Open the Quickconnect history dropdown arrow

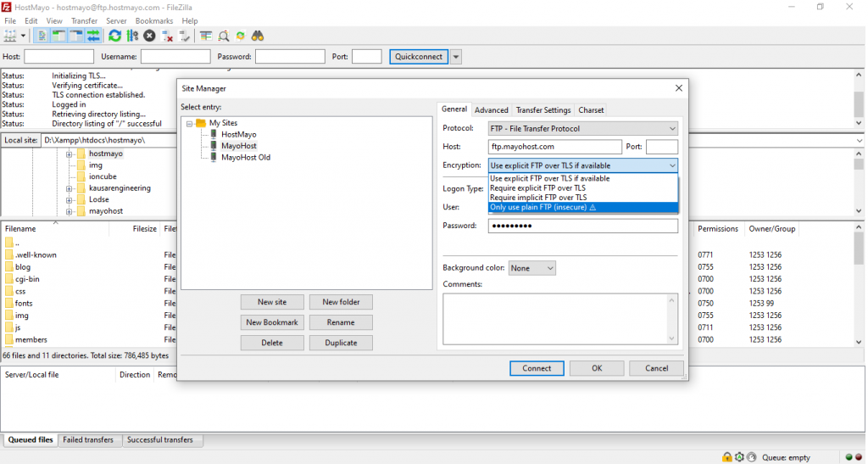coord(455,57)
